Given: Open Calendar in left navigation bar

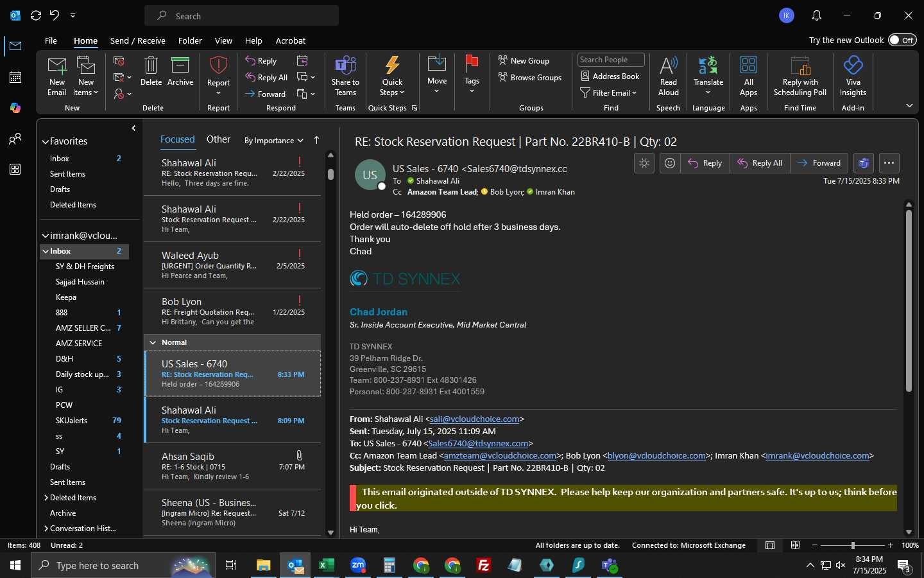Looking at the screenshot, I should [x=15, y=77].
